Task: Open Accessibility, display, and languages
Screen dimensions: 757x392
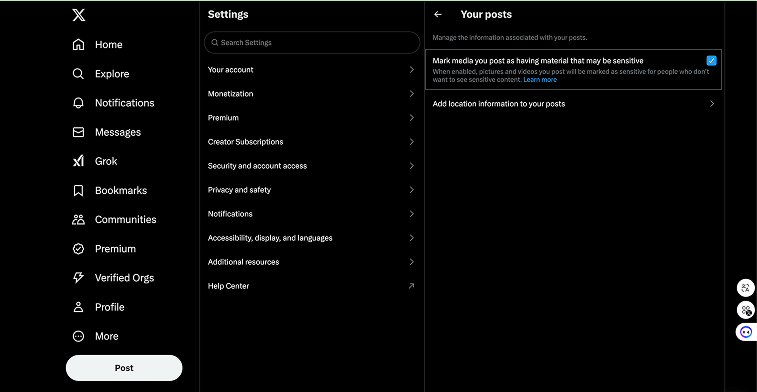Action: coord(312,238)
